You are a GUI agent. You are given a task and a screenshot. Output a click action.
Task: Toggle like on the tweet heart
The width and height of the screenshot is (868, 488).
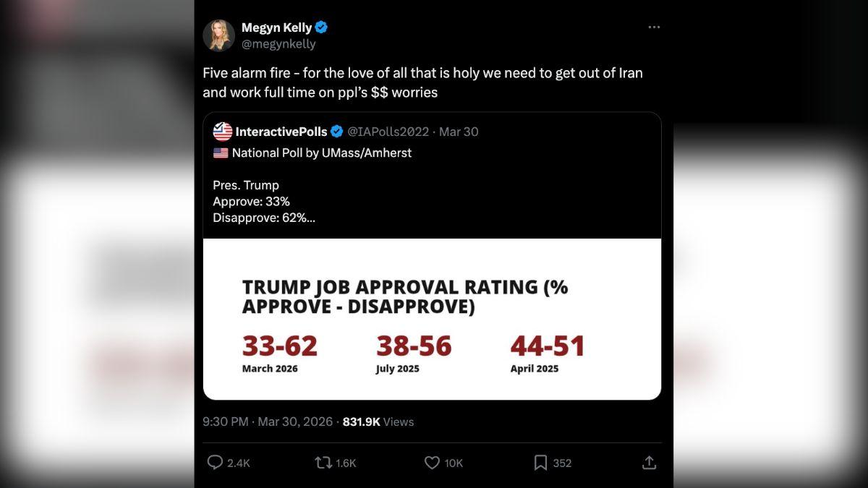click(x=431, y=463)
